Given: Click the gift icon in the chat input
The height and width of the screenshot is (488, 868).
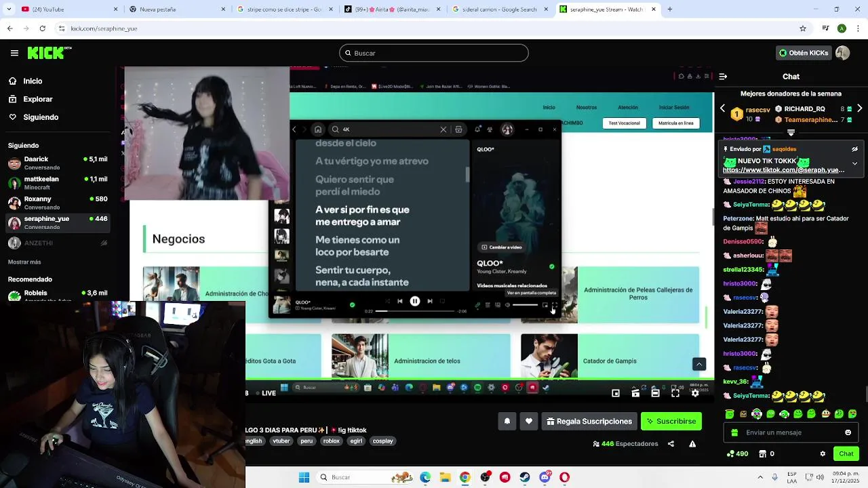Looking at the screenshot, I should click(x=734, y=432).
